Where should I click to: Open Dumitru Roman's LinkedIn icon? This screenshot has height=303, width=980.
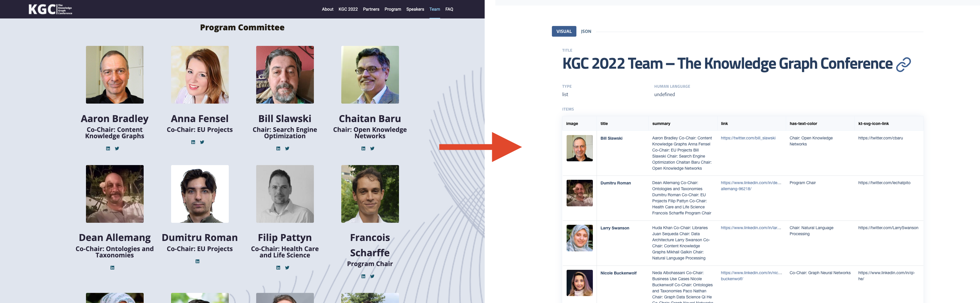pos(197,261)
